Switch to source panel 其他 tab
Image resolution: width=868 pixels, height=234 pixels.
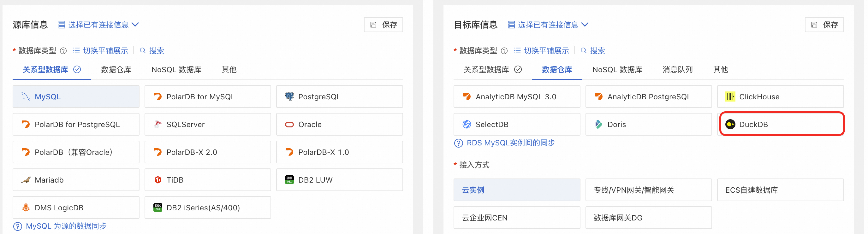[229, 70]
